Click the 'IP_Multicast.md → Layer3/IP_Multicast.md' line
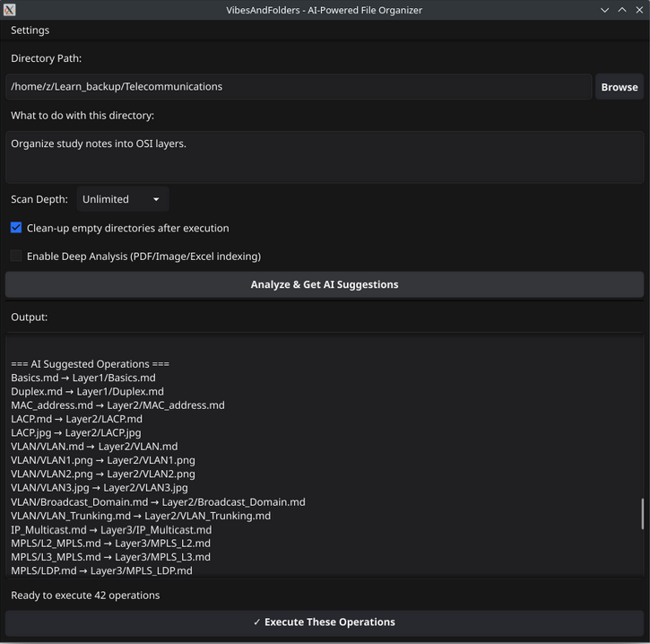This screenshot has width=650, height=644. (111, 530)
